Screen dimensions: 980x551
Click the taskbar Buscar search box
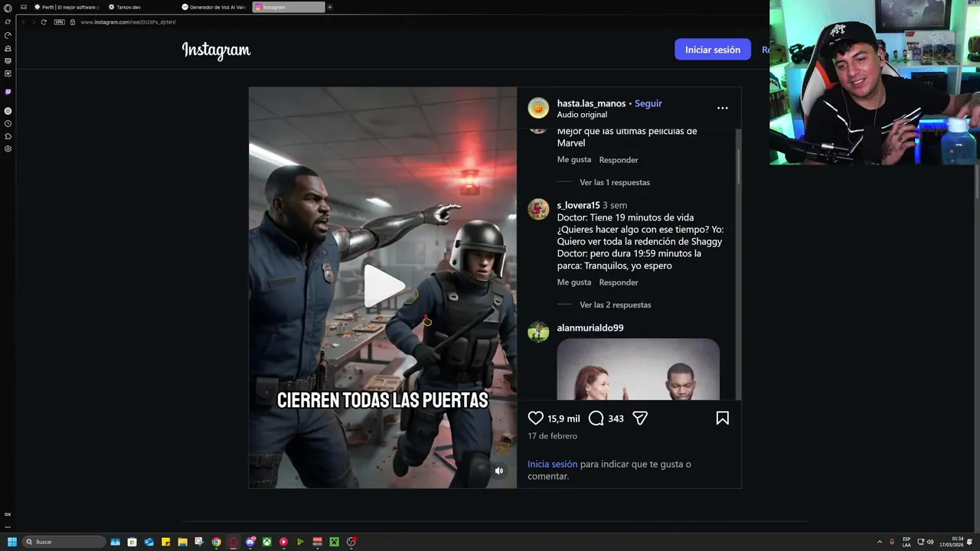[x=64, y=542]
